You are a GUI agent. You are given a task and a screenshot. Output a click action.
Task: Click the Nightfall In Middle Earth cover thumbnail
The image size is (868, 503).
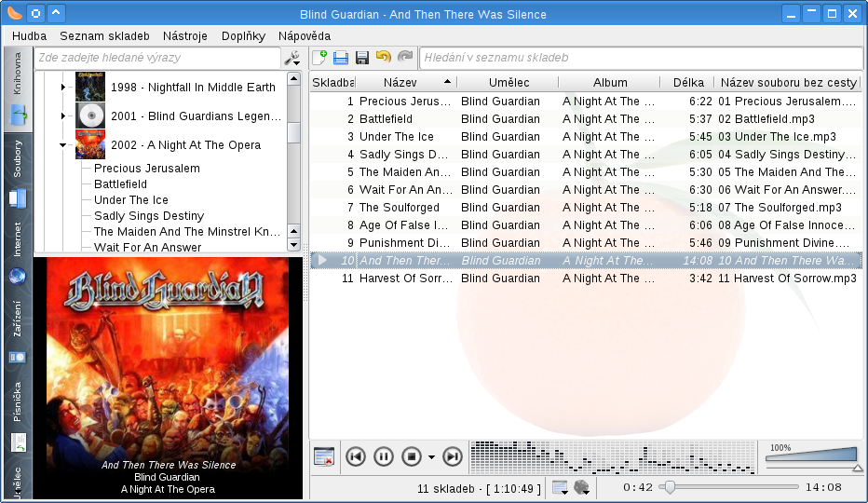coord(90,87)
